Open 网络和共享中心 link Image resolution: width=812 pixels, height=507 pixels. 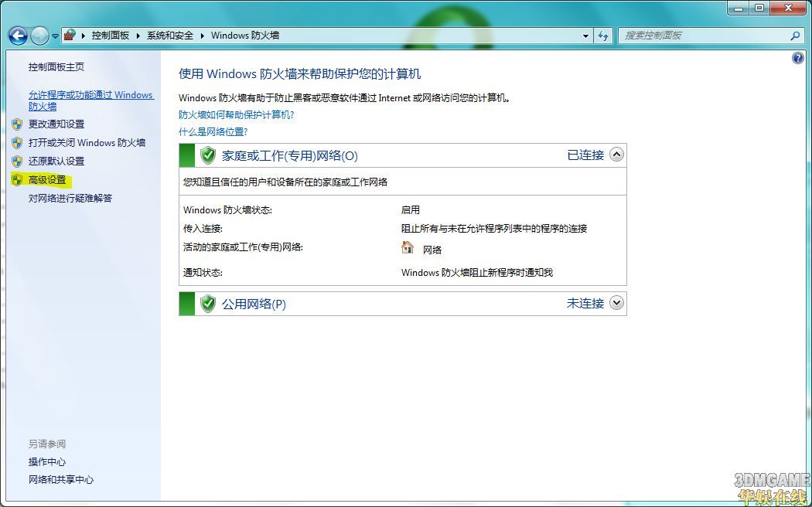coord(60,480)
